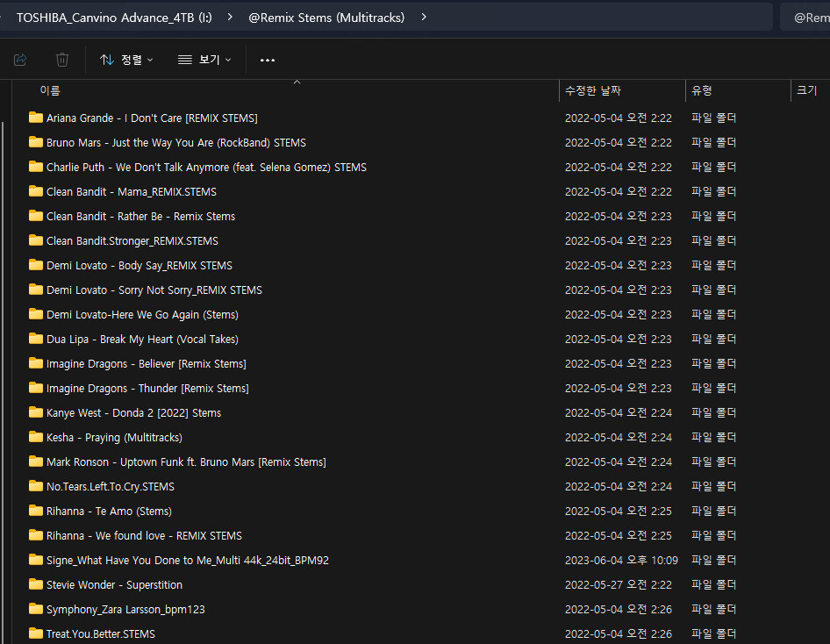Viewport: 830px width, 644px height.
Task: Select 'Clean Bandit - Mama_REMIX.STEMS' folder name
Action: tap(132, 192)
